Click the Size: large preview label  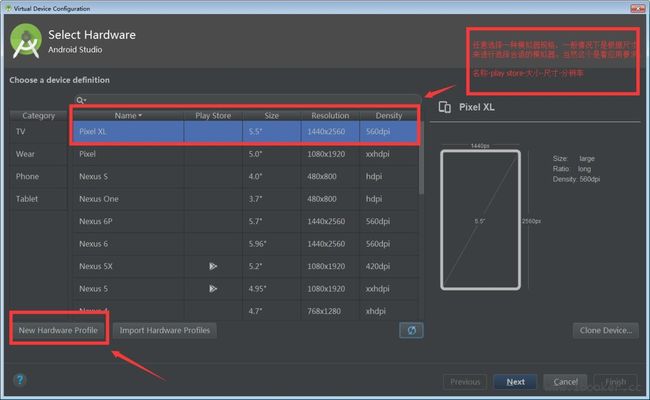573,158
